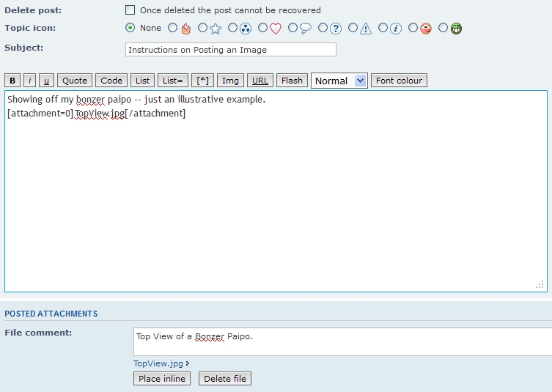Screen dimensions: 552x392
Task: Click the fire topic icon
Action: pos(185,29)
